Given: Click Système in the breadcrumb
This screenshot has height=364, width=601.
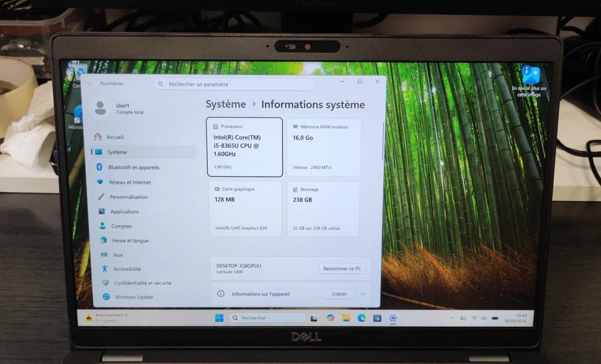Looking at the screenshot, I should pos(226,104).
